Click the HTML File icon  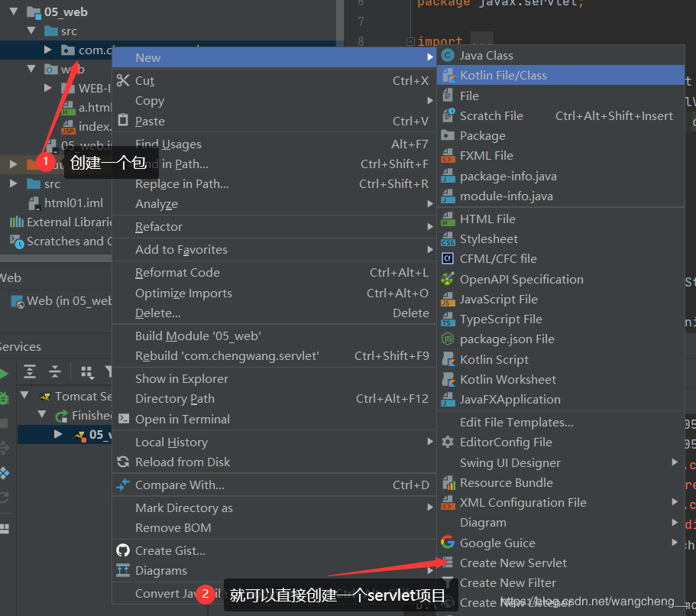click(448, 219)
